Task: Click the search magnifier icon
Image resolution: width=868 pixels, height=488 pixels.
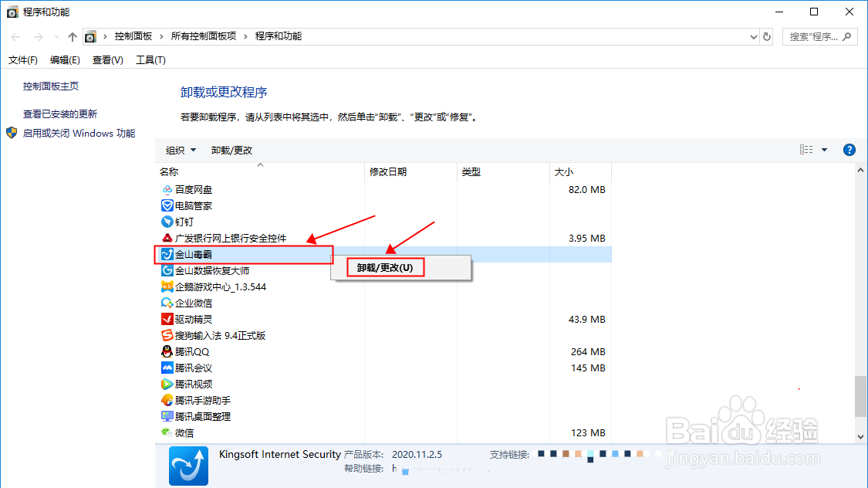Action: coord(847,36)
